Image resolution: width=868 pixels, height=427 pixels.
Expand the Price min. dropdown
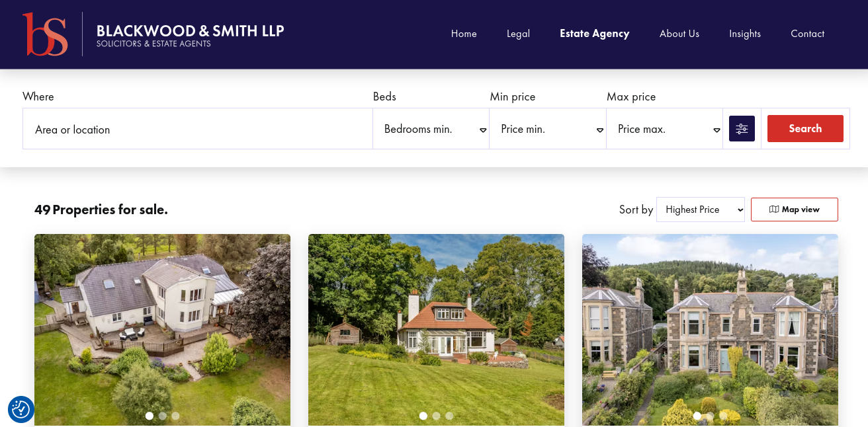pyautogui.click(x=548, y=129)
